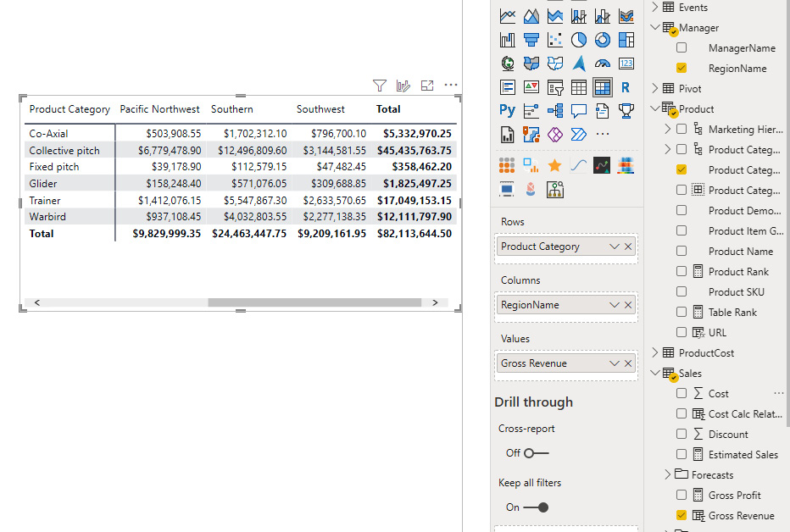Open Product Category field dropdown in Rows
The width and height of the screenshot is (790, 532).
coord(615,247)
